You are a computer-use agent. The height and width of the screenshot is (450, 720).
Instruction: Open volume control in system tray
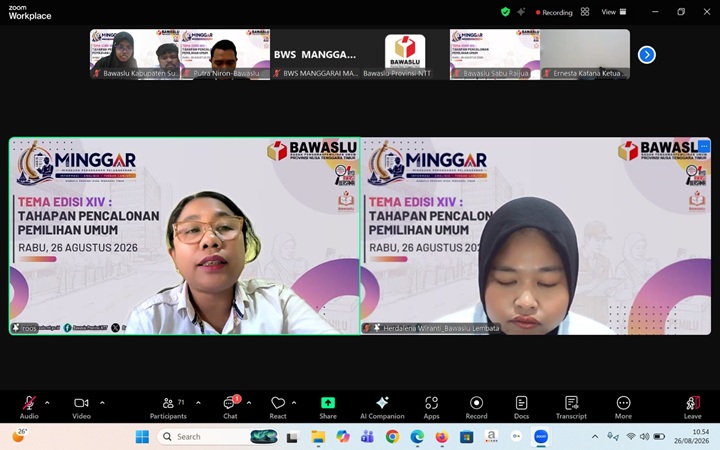coord(645,437)
